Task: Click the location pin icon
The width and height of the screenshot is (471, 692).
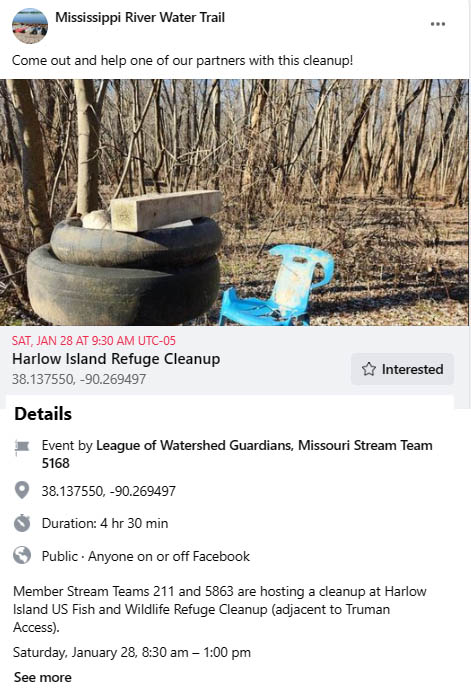Action: [22, 490]
